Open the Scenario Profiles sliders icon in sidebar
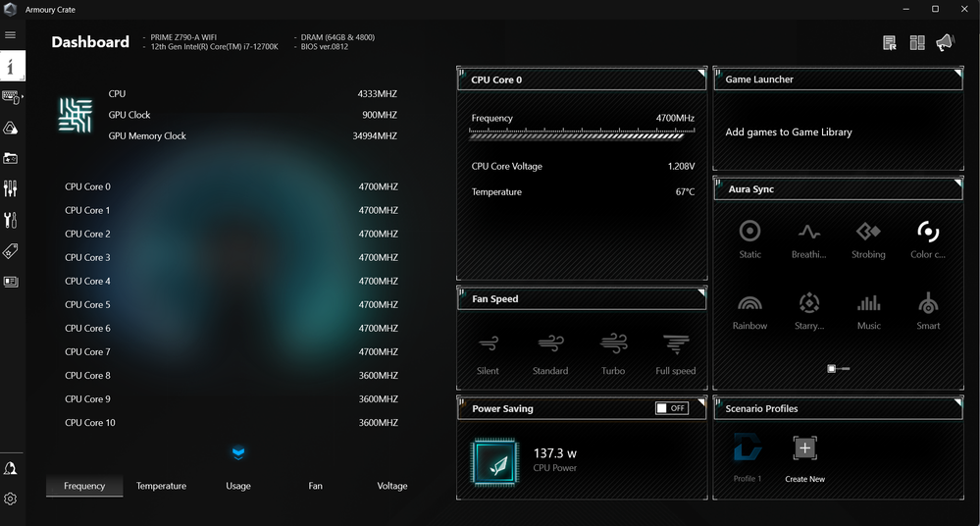The height and width of the screenshot is (526, 980). click(x=11, y=188)
